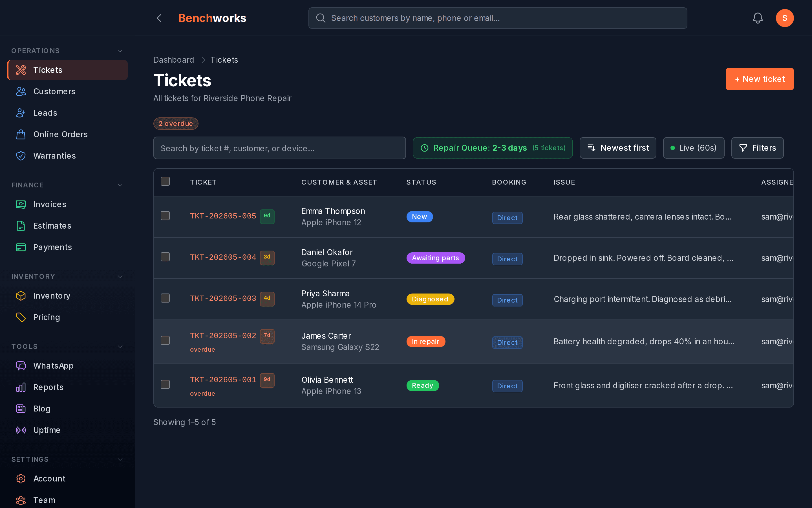Viewport: 812px width, 508px height.
Task: Collapse the Finance sidebar section
Action: 120,185
